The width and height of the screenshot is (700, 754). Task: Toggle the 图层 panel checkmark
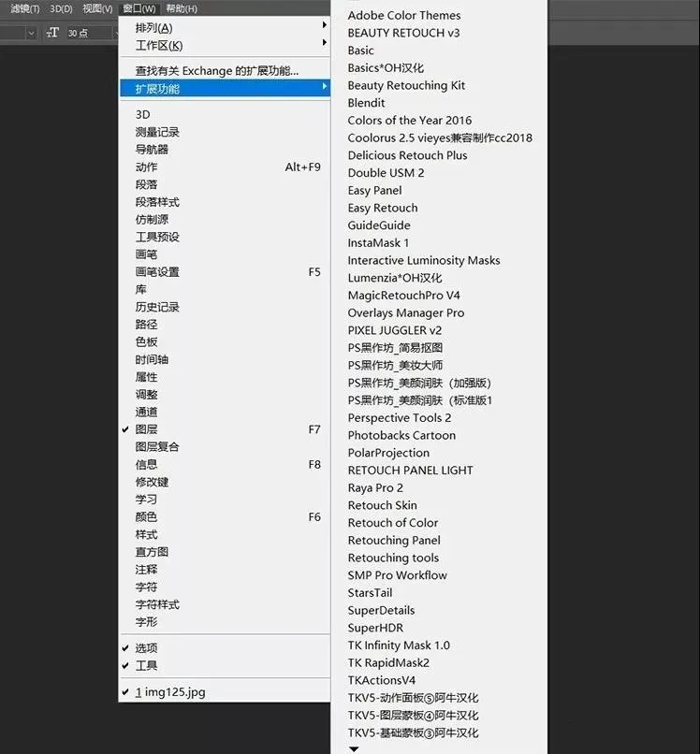[225, 429]
